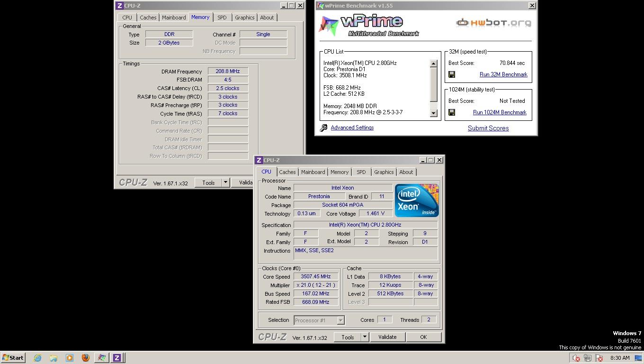The height and width of the screenshot is (364, 644).
Task: Click the Core Speed 3507.45 MHz field
Action: point(316,276)
